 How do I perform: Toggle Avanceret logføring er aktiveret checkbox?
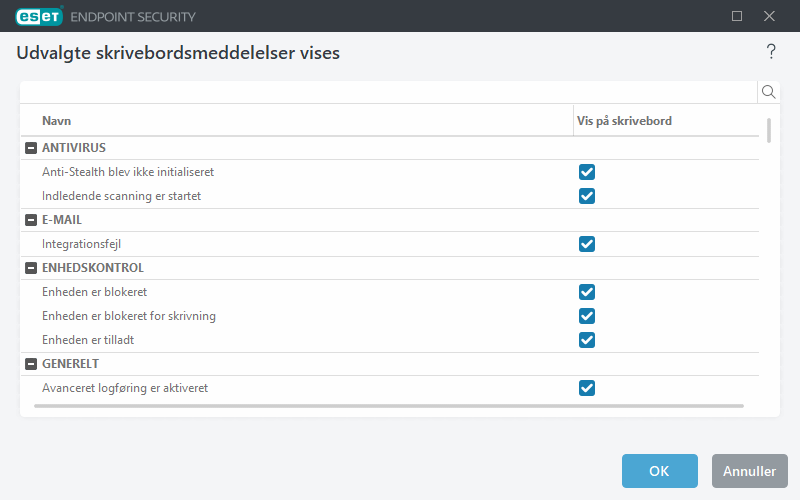click(587, 388)
